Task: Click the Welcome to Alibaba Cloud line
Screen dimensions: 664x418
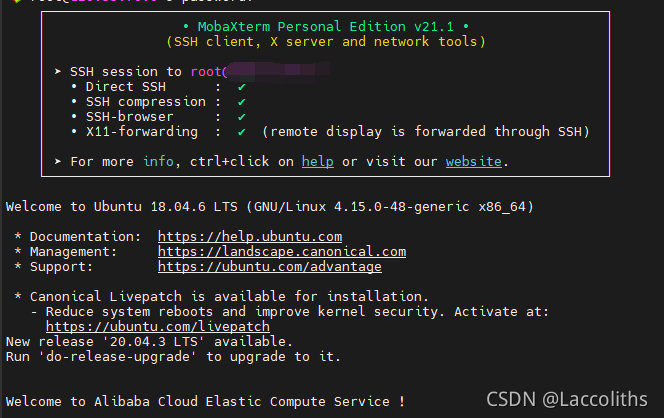Action: [x=205, y=401]
